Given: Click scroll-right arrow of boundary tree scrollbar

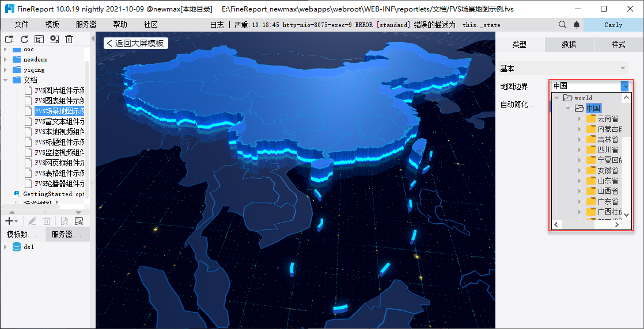Looking at the screenshot, I should pos(618,225).
